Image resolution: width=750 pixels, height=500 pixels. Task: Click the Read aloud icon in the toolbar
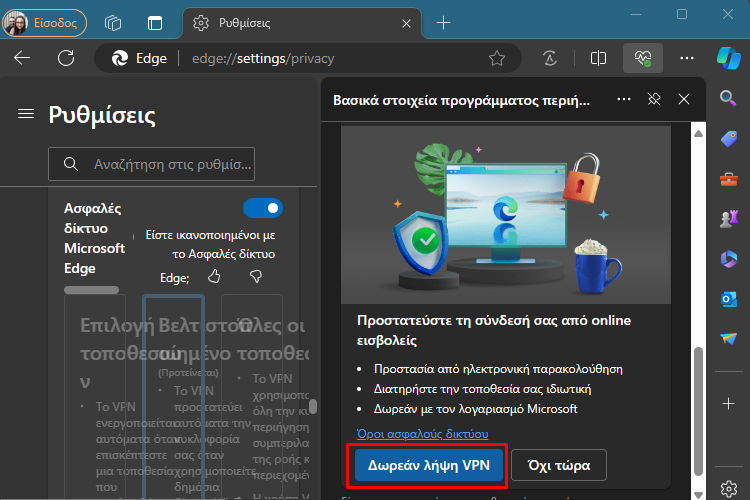pyautogui.click(x=550, y=58)
